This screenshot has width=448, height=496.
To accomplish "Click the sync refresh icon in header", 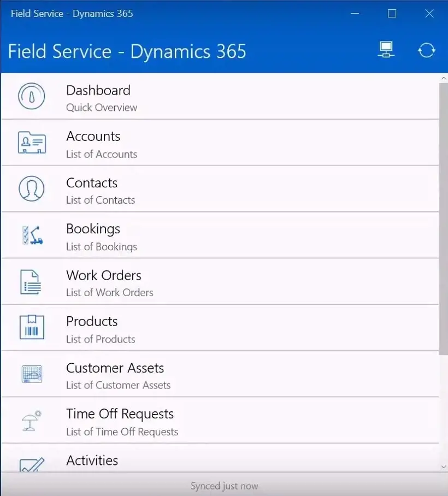I will coord(427,50).
